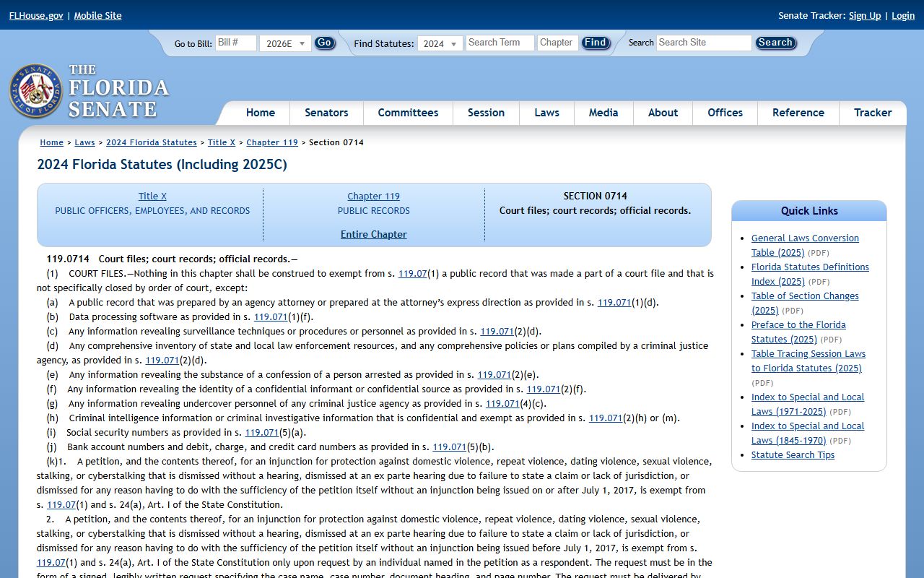Image resolution: width=924 pixels, height=578 pixels.
Task: Go to 2024 Florida Statutes breadcrumb
Action: 152,142
